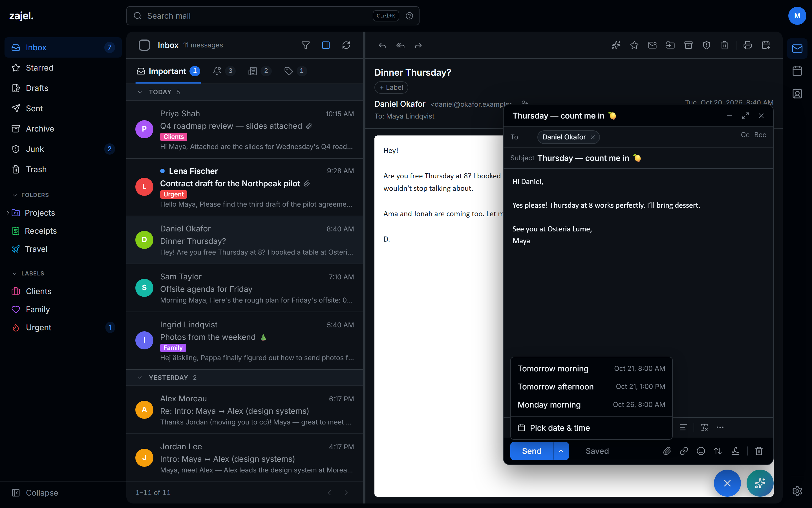Open the message filter funnel
Screen dimensions: 812x508
[x=305, y=45]
